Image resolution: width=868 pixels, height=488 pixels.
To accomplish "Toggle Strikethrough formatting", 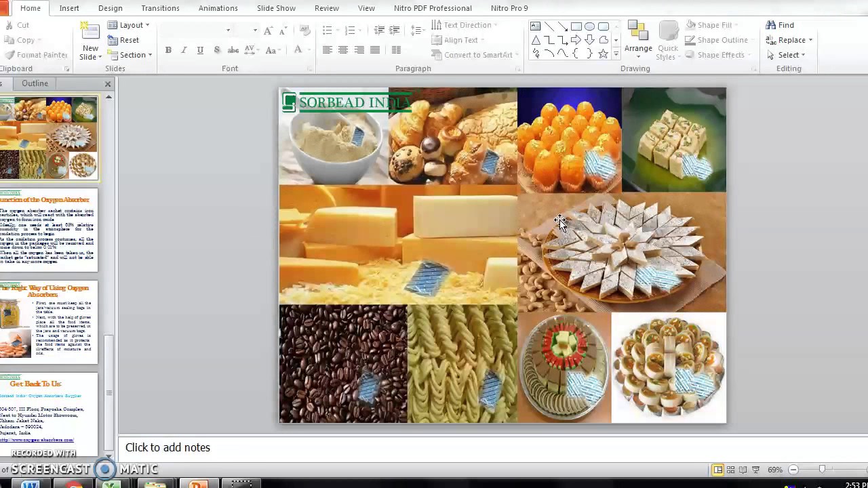I will coord(233,50).
